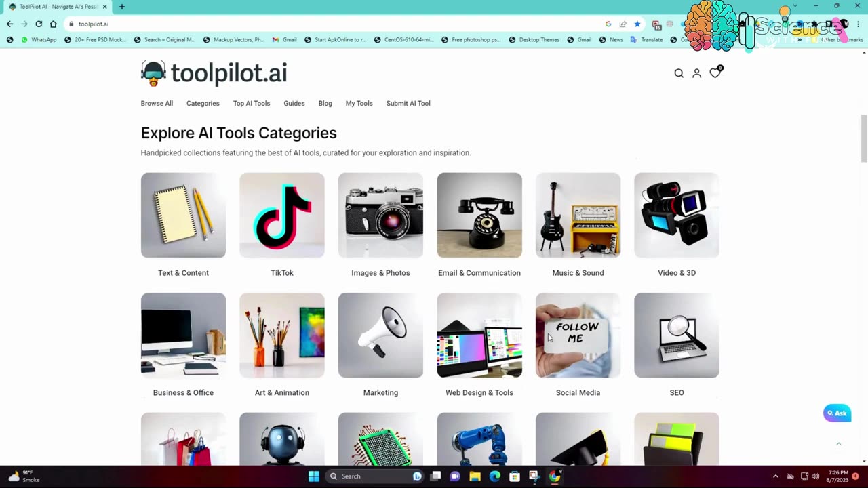868x488 pixels.
Task: Open the Guides menu item
Action: pyautogui.click(x=294, y=104)
